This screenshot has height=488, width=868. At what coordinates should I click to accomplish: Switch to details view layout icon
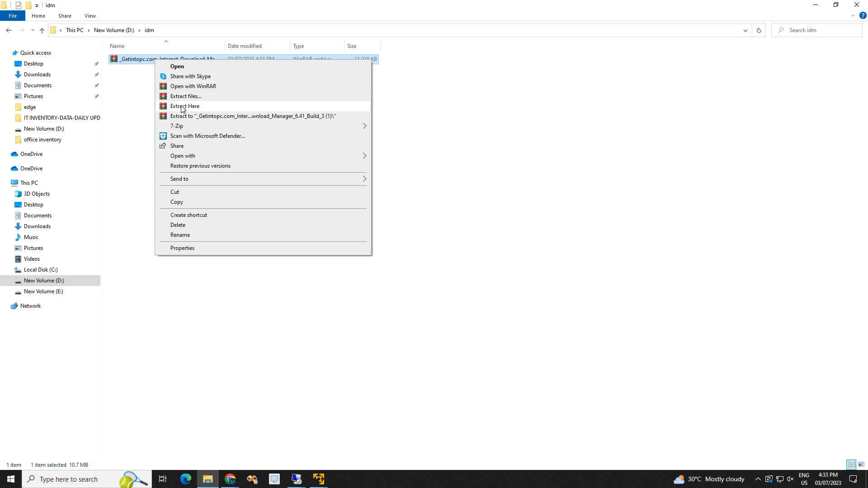click(851, 465)
